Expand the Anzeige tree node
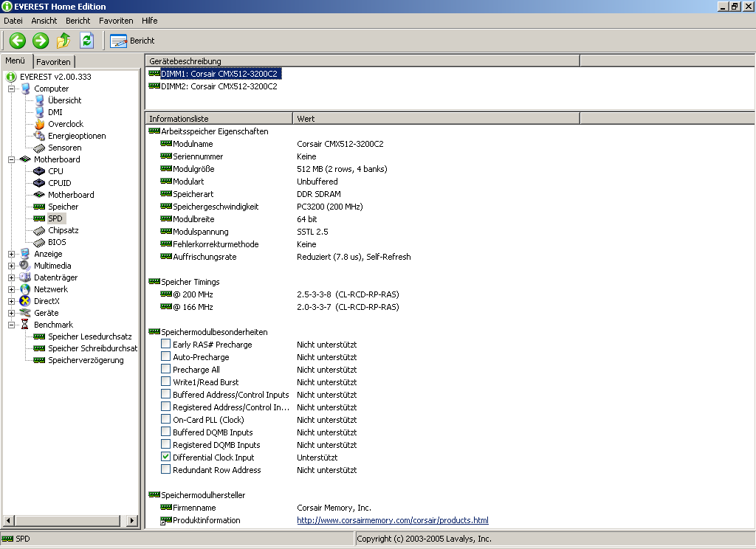Image resolution: width=756 pixels, height=549 pixels. [x=12, y=254]
